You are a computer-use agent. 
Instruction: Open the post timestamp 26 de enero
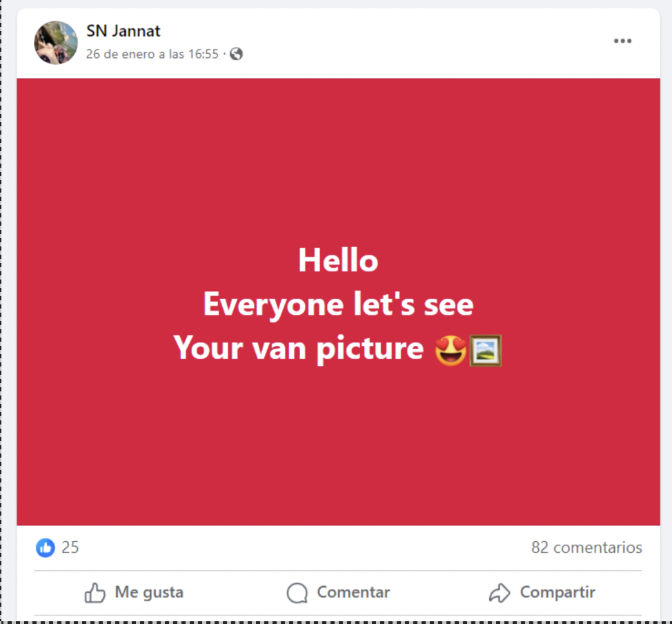(x=152, y=54)
